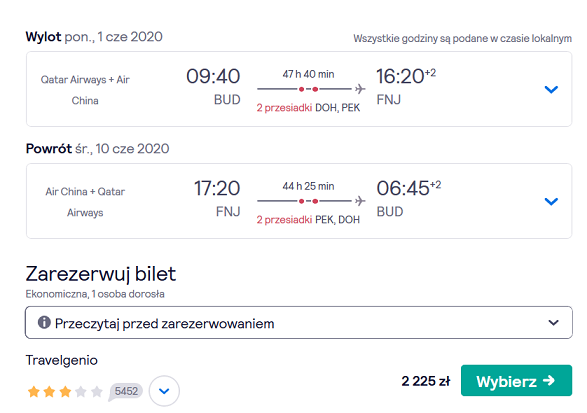Click outbound stopover dots on route line

click(x=308, y=89)
